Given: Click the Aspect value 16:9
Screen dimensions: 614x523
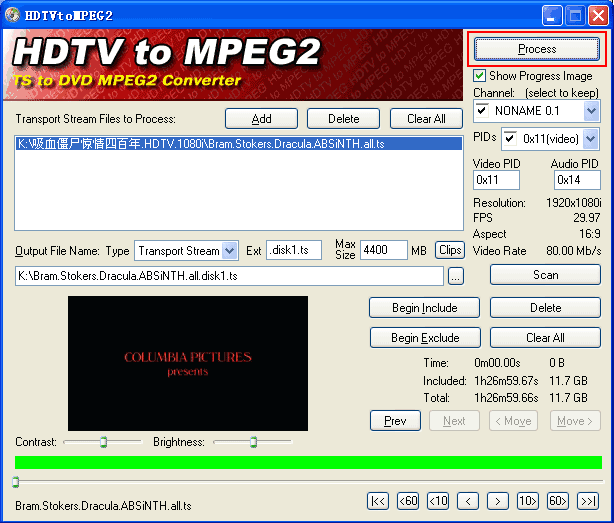Looking at the screenshot, I should pos(590,234).
